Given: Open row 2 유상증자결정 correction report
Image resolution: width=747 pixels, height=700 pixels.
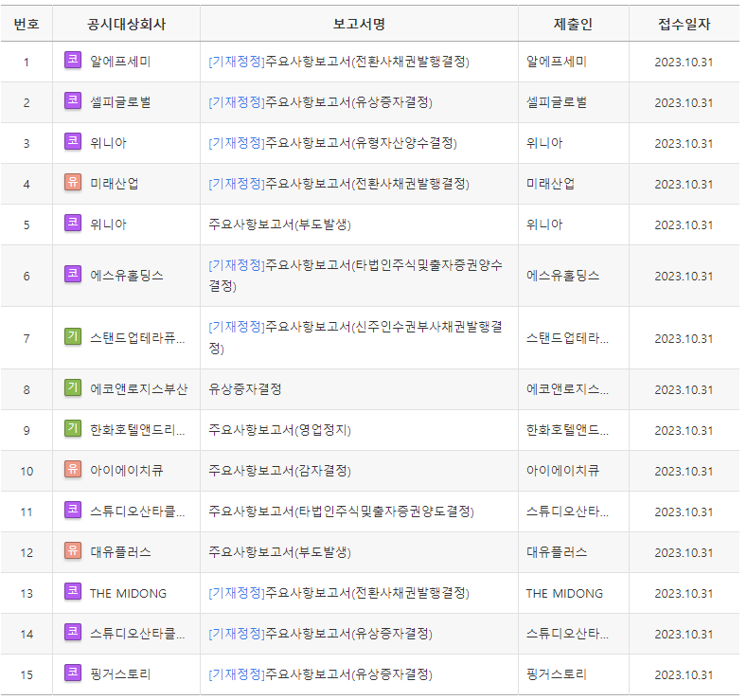Looking at the screenshot, I should [320, 102].
